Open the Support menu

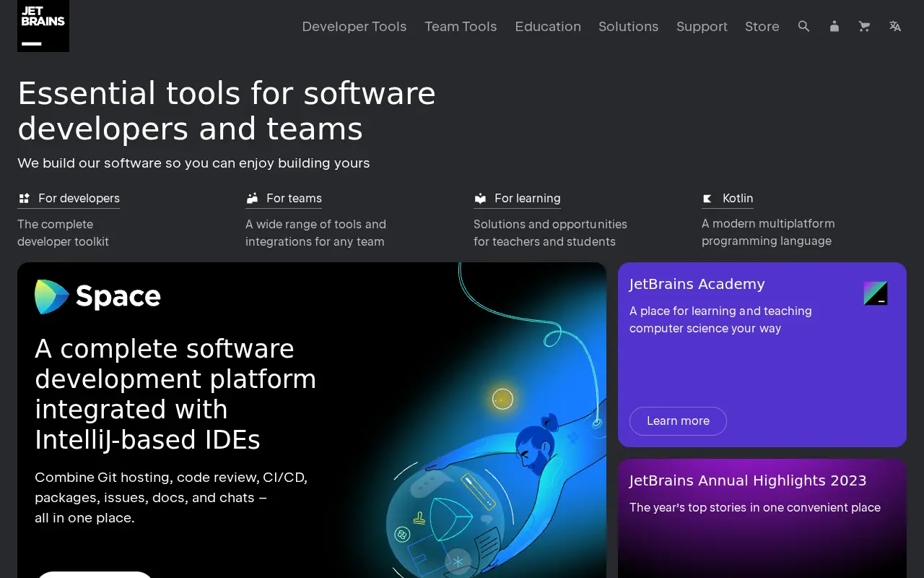[702, 26]
